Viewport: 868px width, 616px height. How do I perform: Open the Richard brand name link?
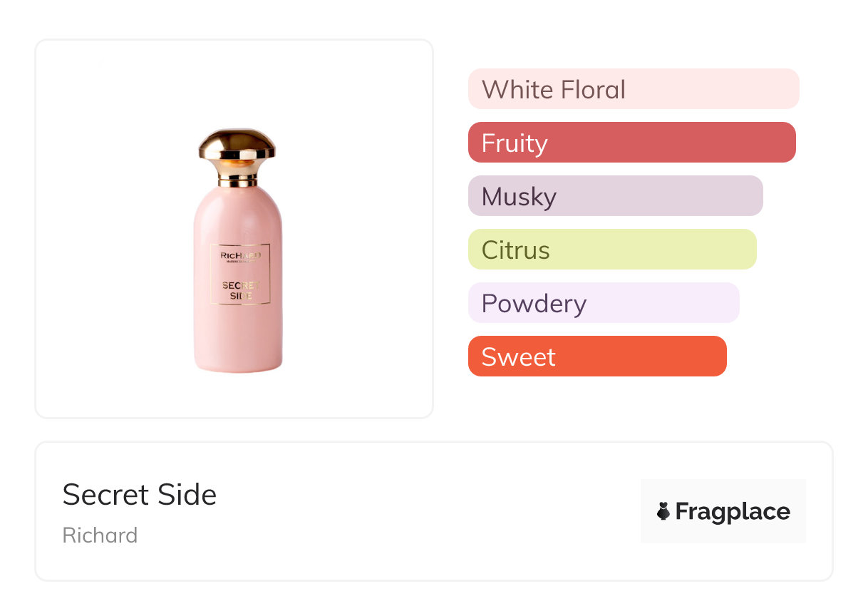click(x=100, y=535)
